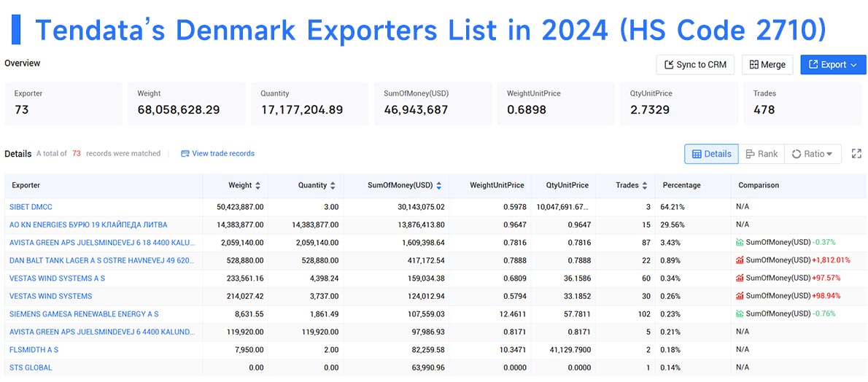Click the up-trend chart icon beside +98.94%
The width and height of the screenshot is (868, 382).
pyautogui.click(x=740, y=296)
